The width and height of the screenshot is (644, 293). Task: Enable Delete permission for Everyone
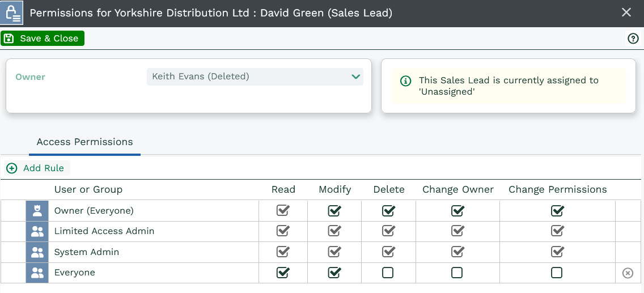[x=388, y=273]
